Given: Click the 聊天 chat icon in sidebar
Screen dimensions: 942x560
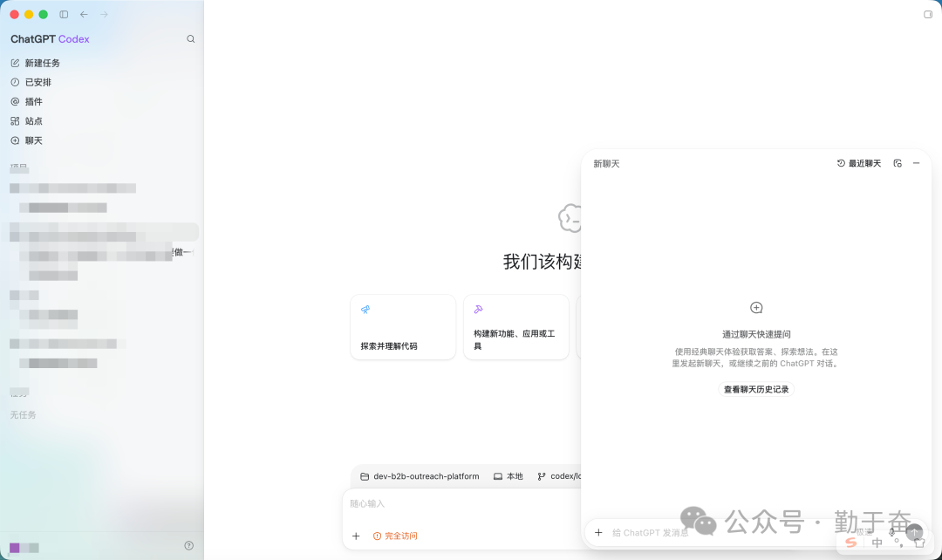Looking at the screenshot, I should point(15,140).
